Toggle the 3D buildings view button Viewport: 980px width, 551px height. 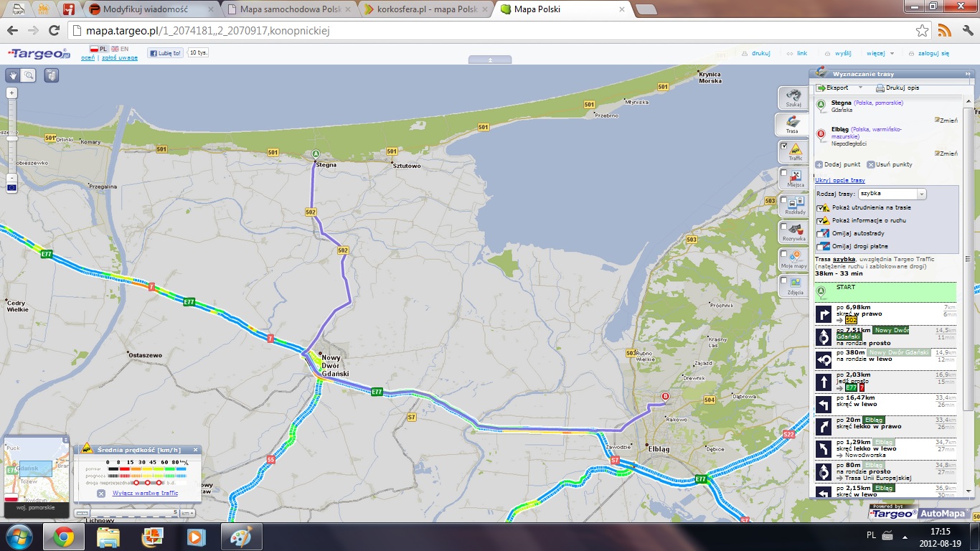51,75
